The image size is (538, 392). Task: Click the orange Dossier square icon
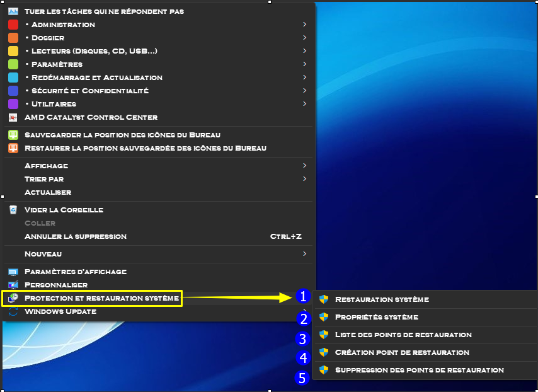13,38
